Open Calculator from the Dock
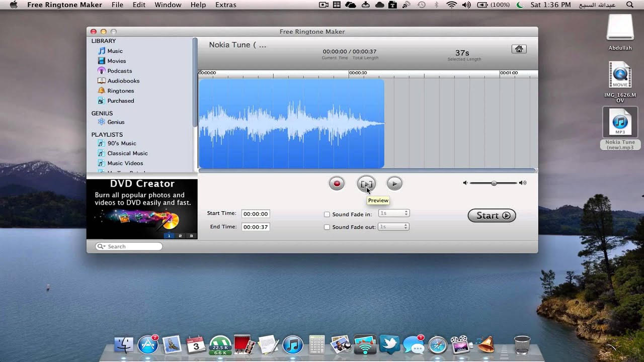The width and height of the screenshot is (644, 362). pyautogui.click(x=316, y=345)
